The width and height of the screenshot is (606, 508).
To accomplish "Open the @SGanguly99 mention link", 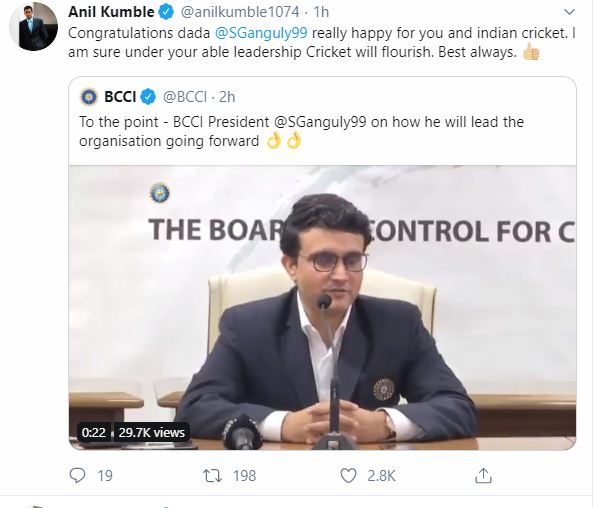I will coord(261,33).
